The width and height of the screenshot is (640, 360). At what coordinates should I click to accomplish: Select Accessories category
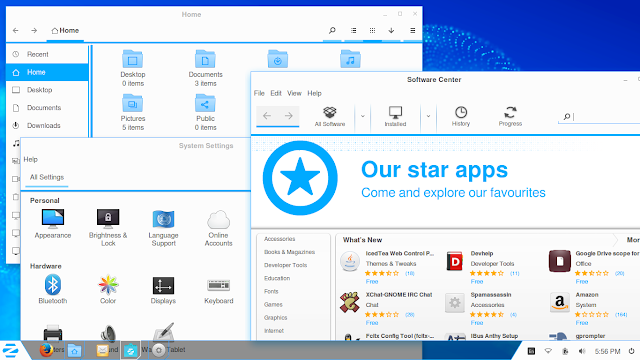click(x=280, y=239)
